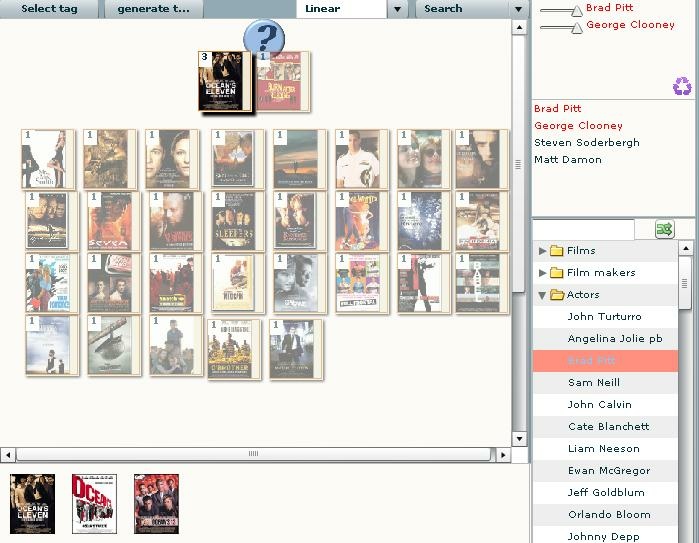Select Sam Neill in Actors tree
Screen dimensions: 699x543
(x=605, y=383)
